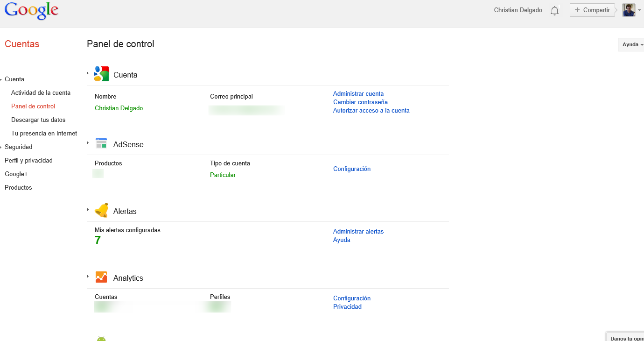Click the Correo principal label
644x341 pixels.
coord(231,97)
